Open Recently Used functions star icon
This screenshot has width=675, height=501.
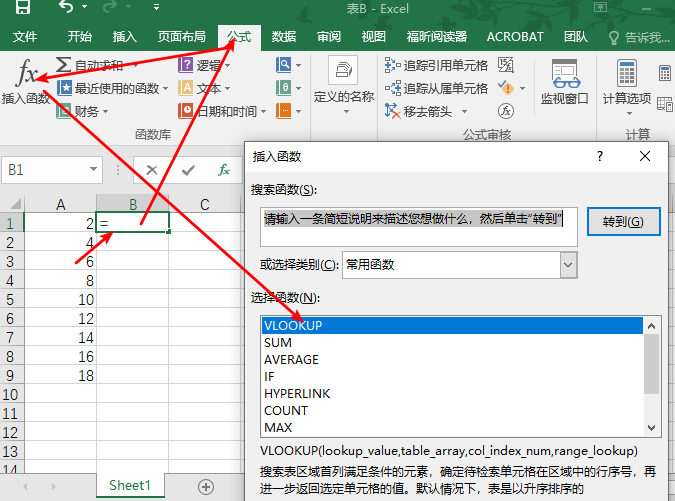tap(65, 88)
